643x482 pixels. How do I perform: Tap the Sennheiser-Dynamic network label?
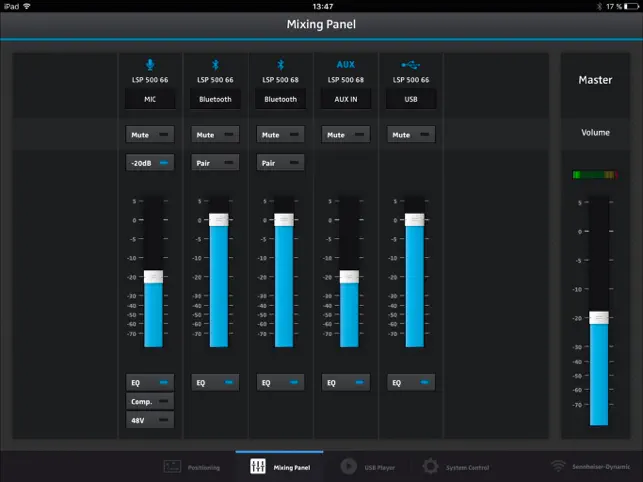pos(601,467)
